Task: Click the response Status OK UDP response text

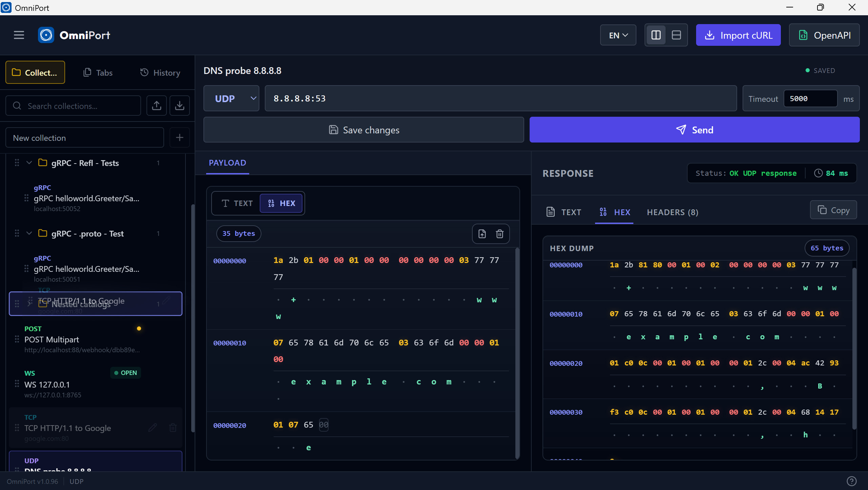Action: coord(746,173)
